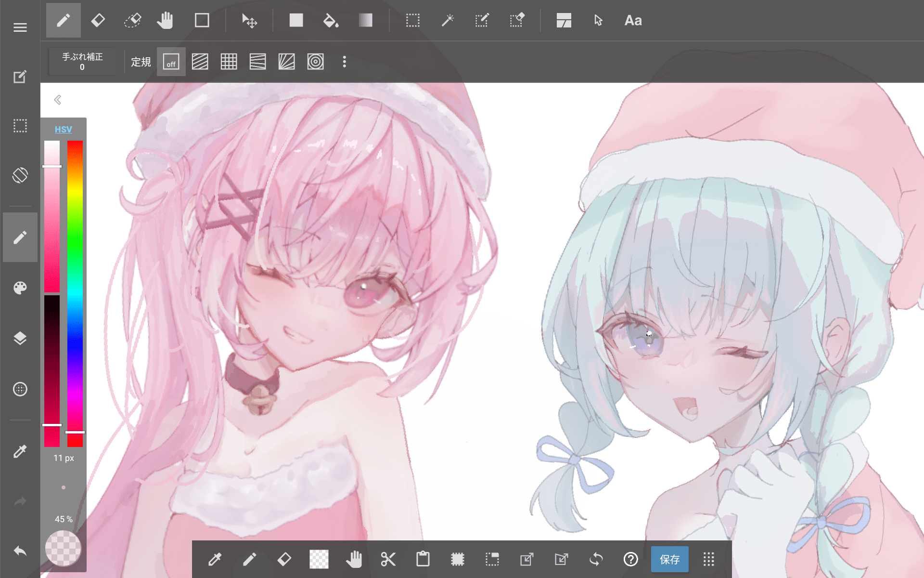Open the hamburger main menu

click(20, 27)
